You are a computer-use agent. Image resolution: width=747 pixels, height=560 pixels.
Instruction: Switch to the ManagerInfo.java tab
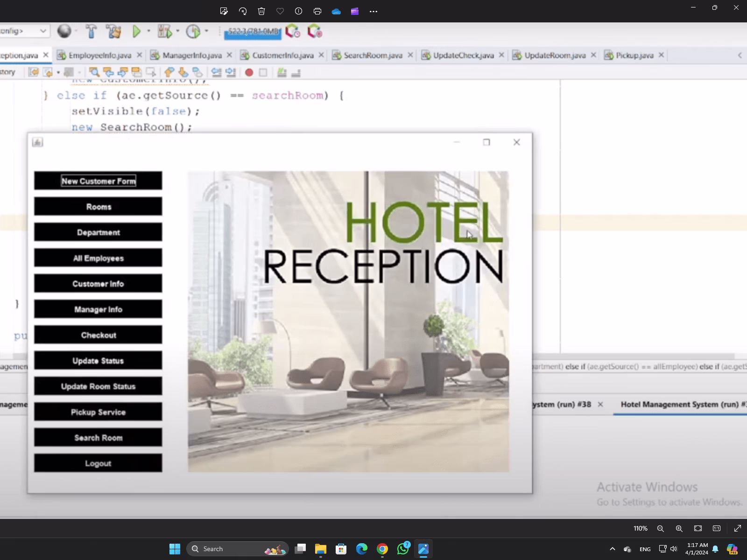pyautogui.click(x=192, y=55)
